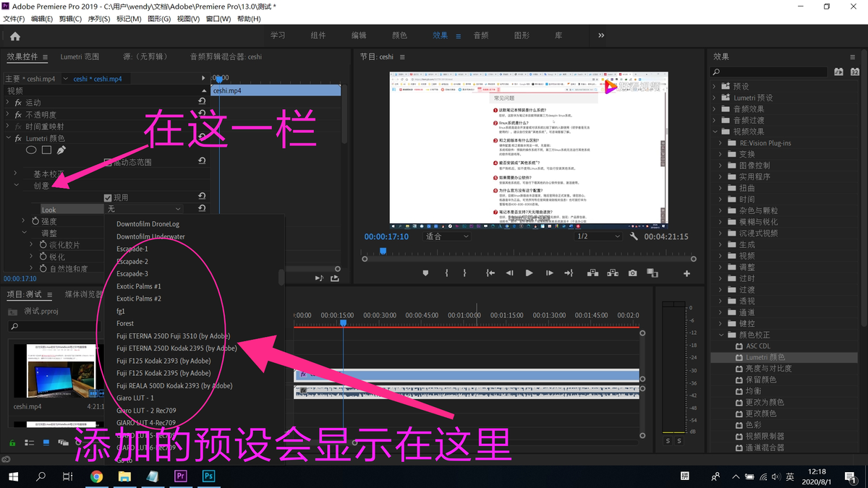Select the free draw bezier pen mask
868x488 pixels.
point(61,150)
